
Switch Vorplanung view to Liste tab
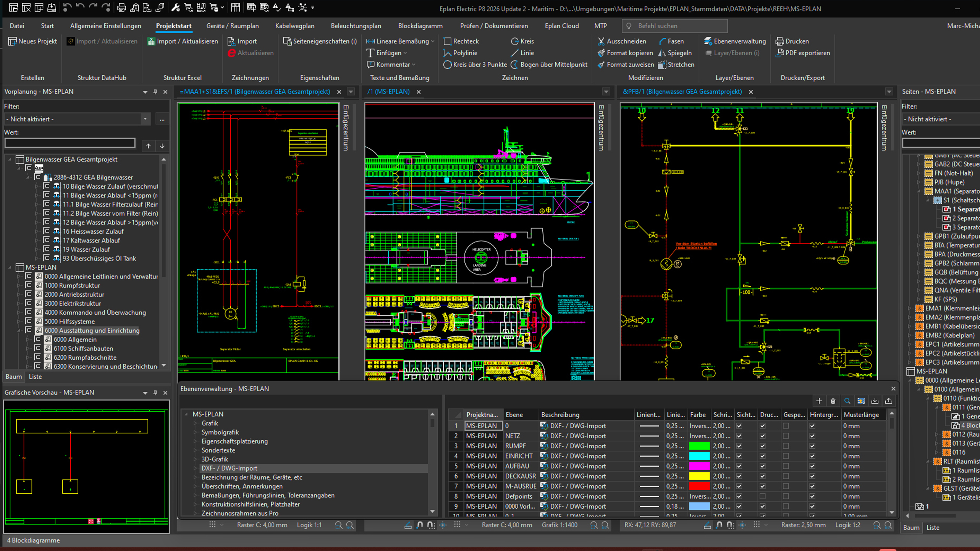(35, 376)
